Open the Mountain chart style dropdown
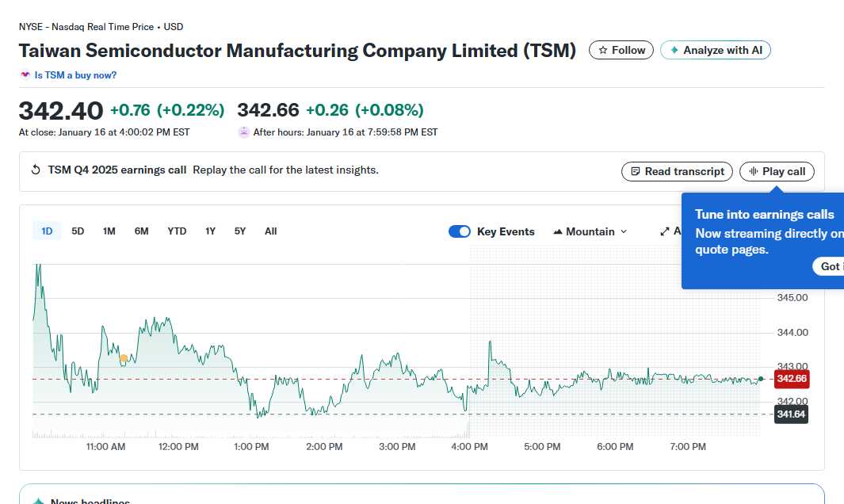 [590, 231]
